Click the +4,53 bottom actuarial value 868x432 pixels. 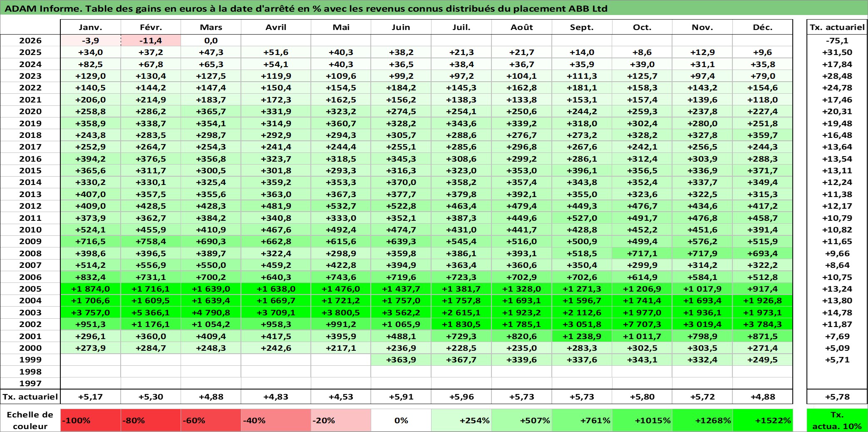[341, 397]
